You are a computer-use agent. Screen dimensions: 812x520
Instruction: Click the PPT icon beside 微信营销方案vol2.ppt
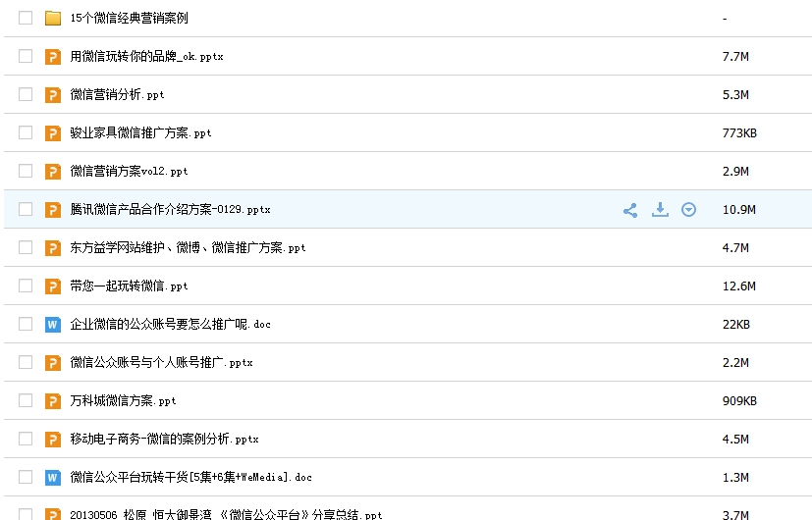[x=53, y=172]
